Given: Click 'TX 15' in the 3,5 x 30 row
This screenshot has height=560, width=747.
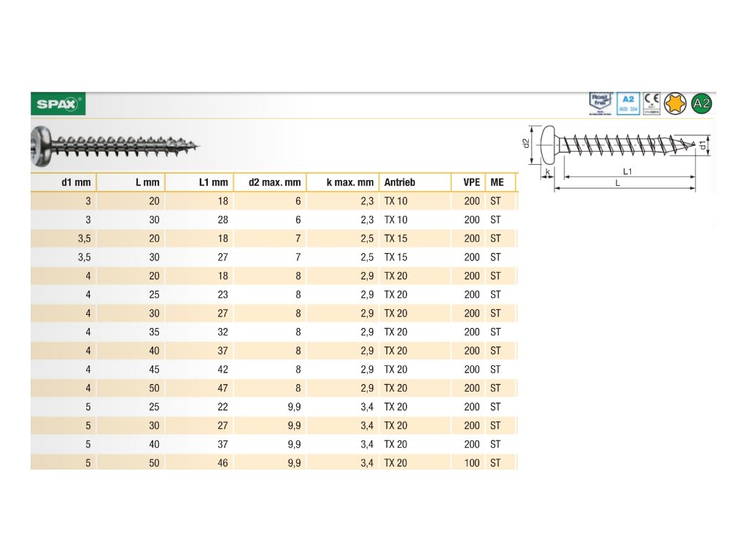Looking at the screenshot, I should pos(396,257).
